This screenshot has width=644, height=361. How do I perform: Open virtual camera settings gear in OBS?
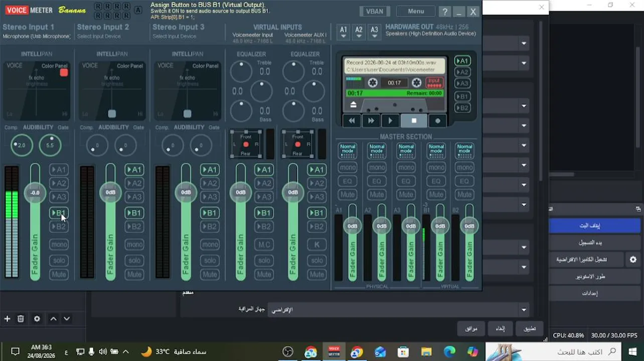coord(633,260)
